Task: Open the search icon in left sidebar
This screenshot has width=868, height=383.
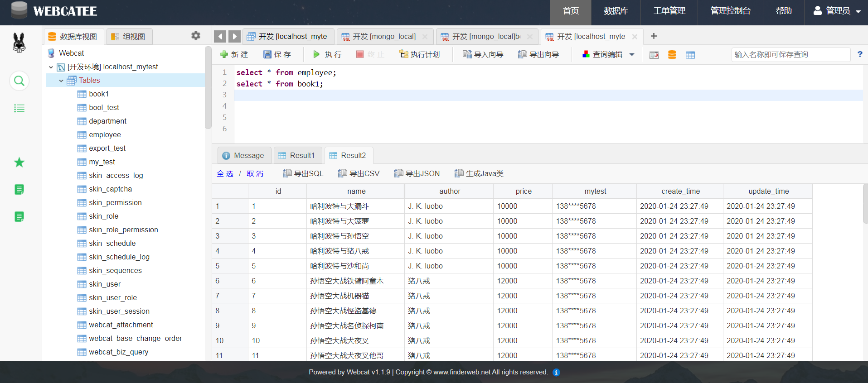Action: coord(19,81)
